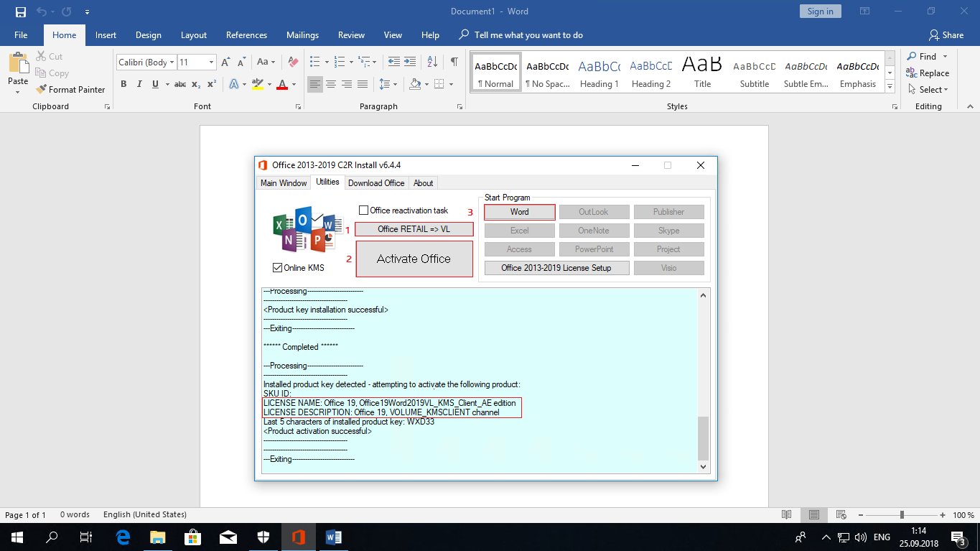Viewport: 980px width, 551px height.
Task: Click the zoom slider in the status bar
Action: (901, 515)
